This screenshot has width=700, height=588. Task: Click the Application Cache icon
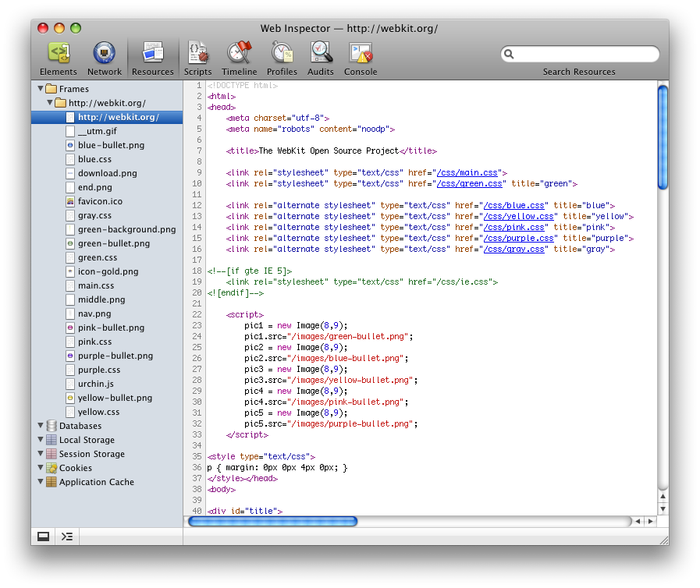pyautogui.click(x=52, y=482)
